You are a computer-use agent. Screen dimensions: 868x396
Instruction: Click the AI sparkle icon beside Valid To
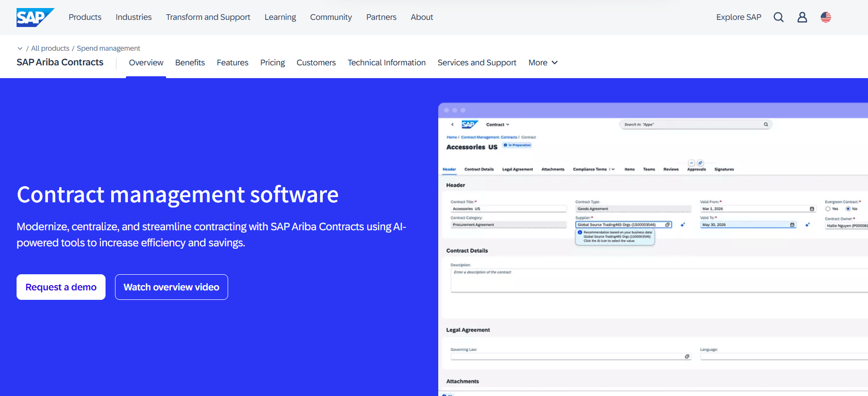tap(807, 225)
